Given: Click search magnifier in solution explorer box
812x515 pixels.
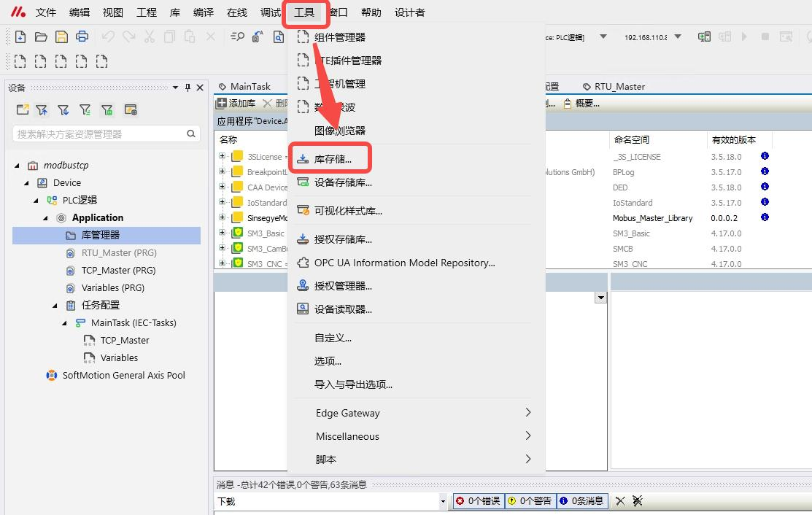Looking at the screenshot, I should click(x=191, y=133).
